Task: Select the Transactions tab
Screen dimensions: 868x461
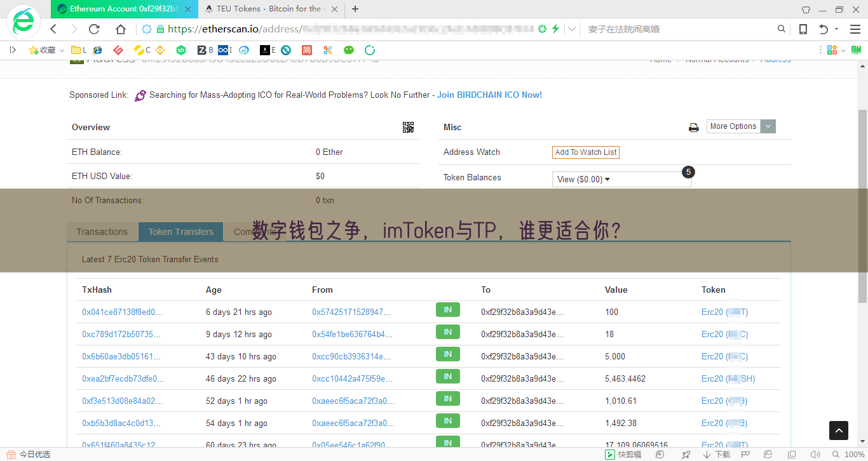Action: (102, 232)
